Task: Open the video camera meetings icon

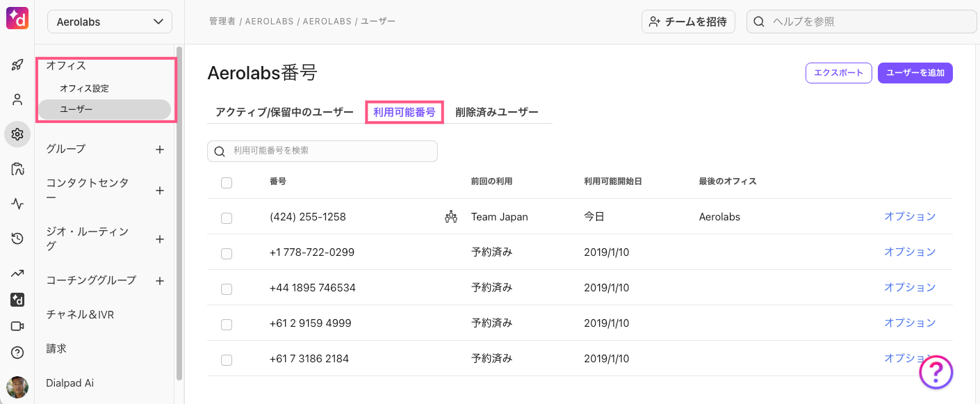Action: tap(17, 326)
